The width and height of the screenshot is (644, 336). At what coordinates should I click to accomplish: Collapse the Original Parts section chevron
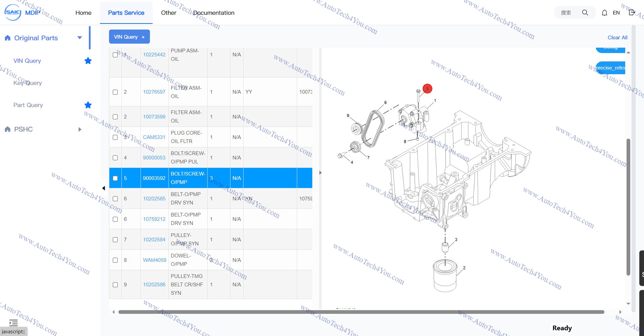pyautogui.click(x=79, y=38)
